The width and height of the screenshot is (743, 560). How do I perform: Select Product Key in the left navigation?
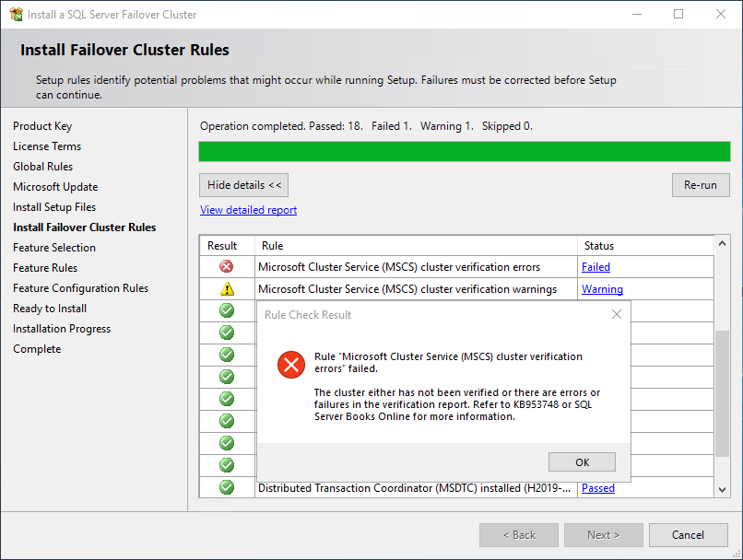point(43,125)
